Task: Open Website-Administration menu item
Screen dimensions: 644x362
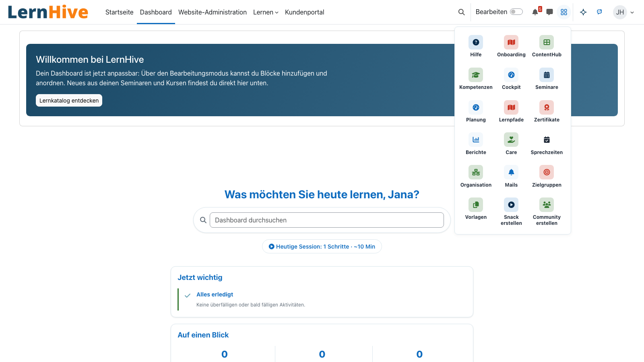Action: 213,12
